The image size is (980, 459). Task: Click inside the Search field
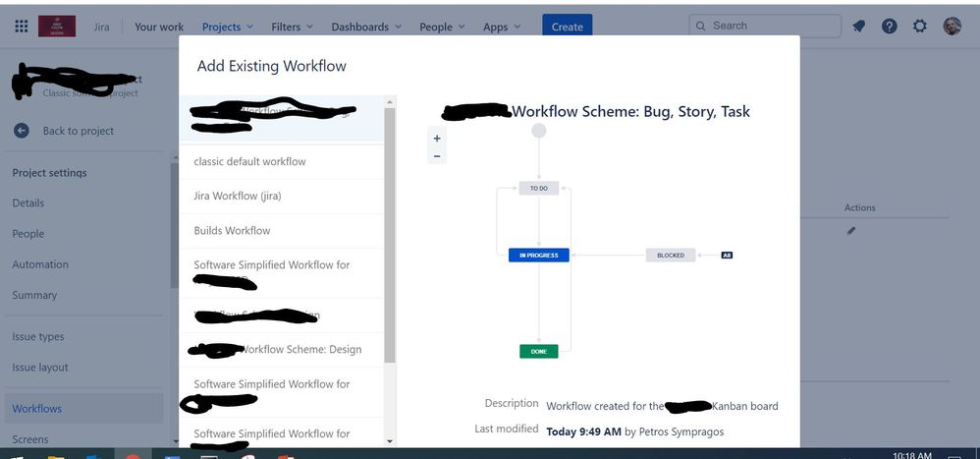click(x=765, y=27)
